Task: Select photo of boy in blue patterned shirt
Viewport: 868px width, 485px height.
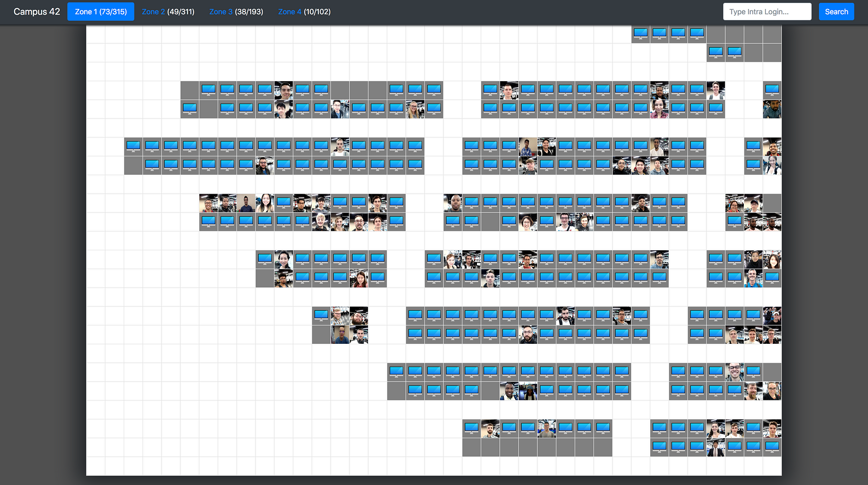Action: pyautogui.click(x=528, y=147)
